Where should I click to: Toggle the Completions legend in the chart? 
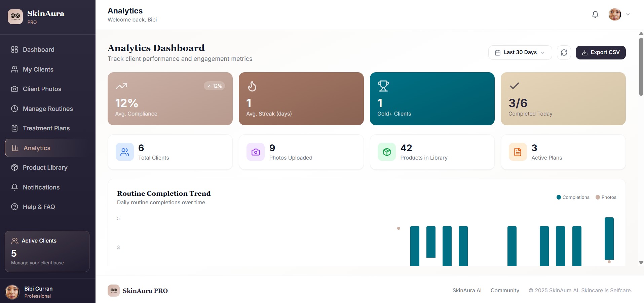tap(573, 197)
